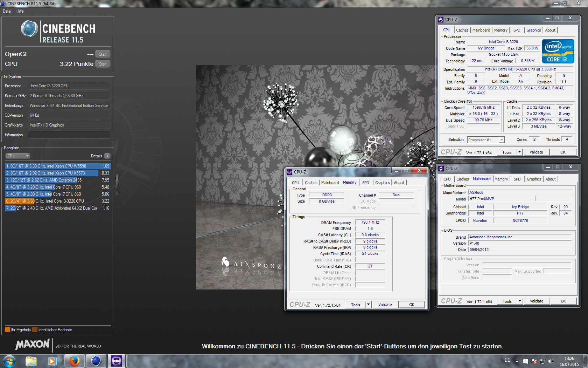Viewport: 588px width, 368px height.
Task: Open the volume speaker tray icon
Action: (x=551, y=361)
